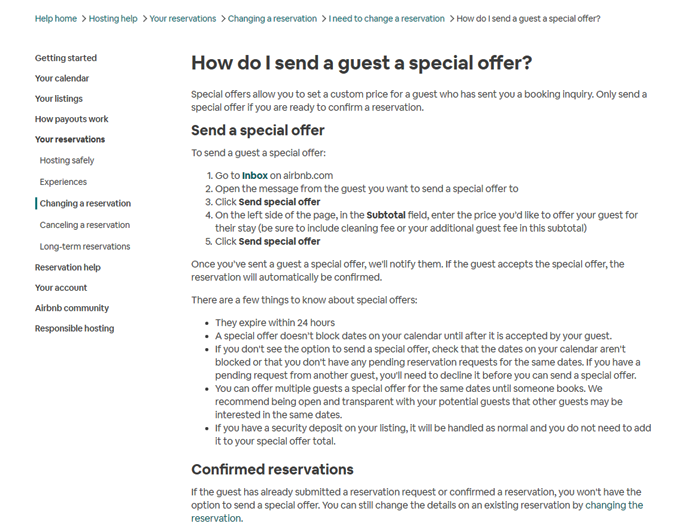Select Experiences sub-item in sidebar
Image resolution: width=680 pixels, height=530 pixels.
coord(63,182)
